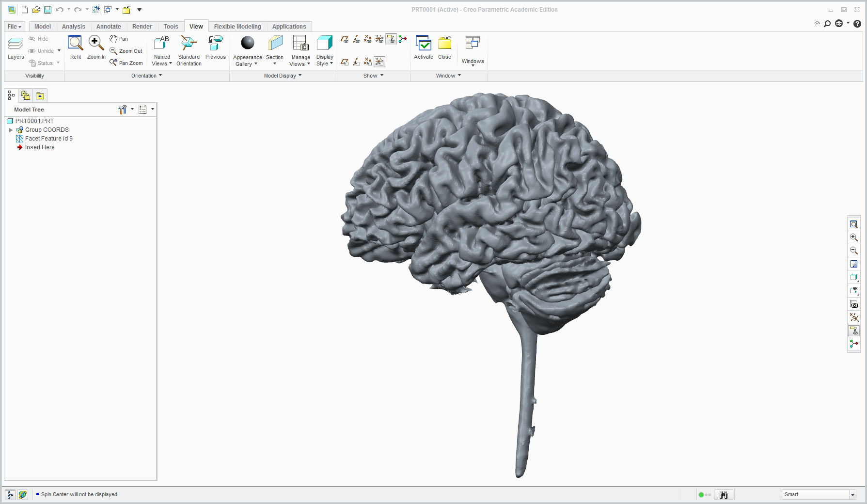Screen dimensions: 867x504
Task: Toggle axis display in Show group
Action: click(x=356, y=39)
